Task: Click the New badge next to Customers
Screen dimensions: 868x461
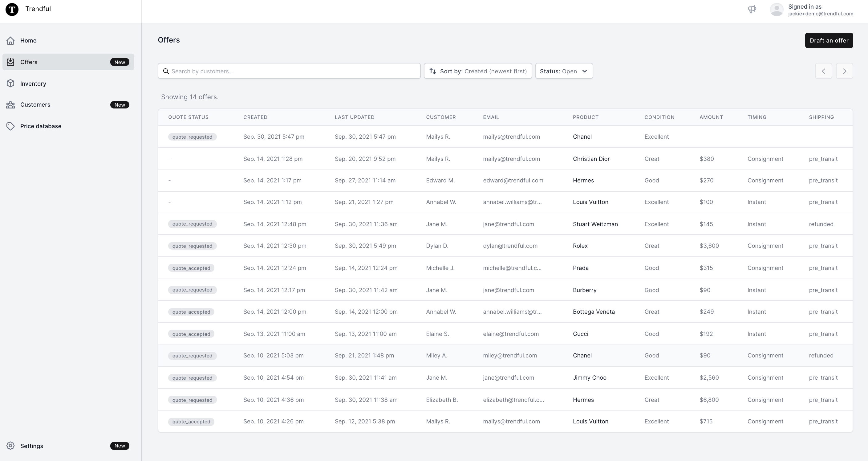Action: pyautogui.click(x=120, y=105)
